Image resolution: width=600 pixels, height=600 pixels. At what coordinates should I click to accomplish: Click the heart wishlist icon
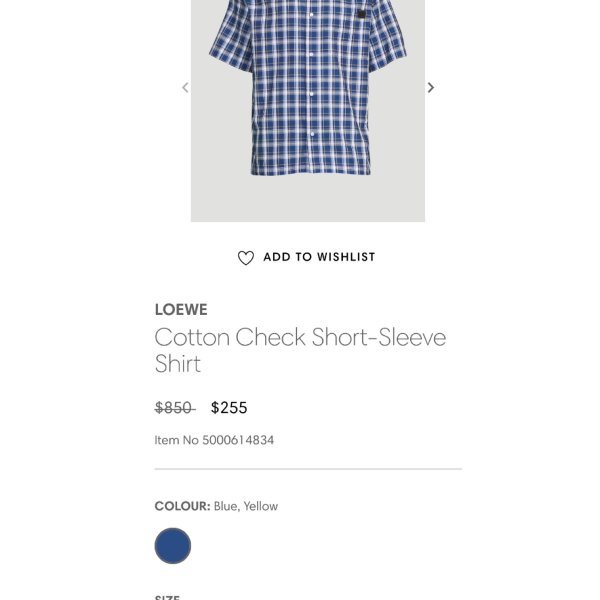tap(246, 258)
